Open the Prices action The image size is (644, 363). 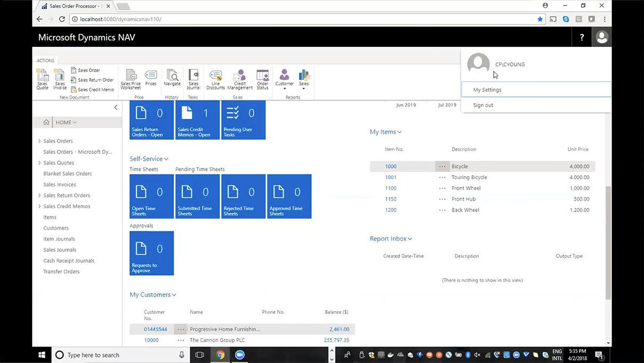(x=151, y=78)
